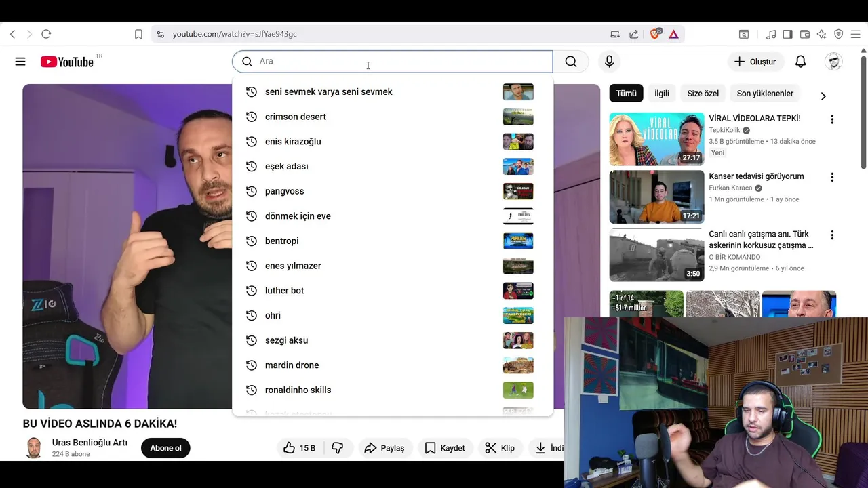The image size is (868, 488).
Task: Select the Size özel filter chip
Action: point(703,94)
